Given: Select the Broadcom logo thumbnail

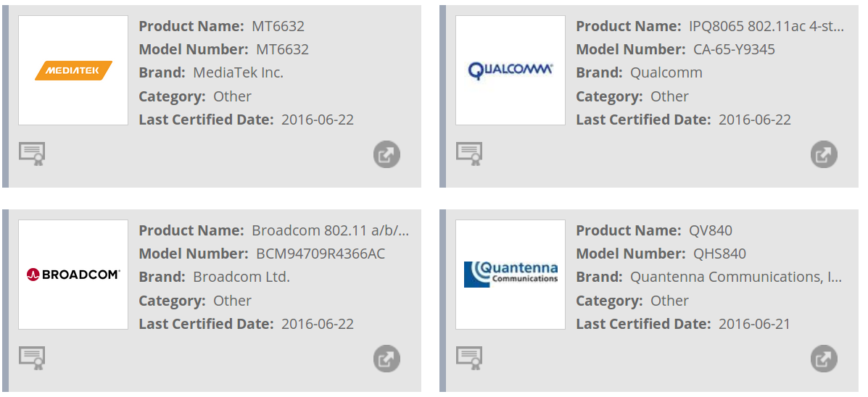Looking at the screenshot, I should click(x=73, y=275).
